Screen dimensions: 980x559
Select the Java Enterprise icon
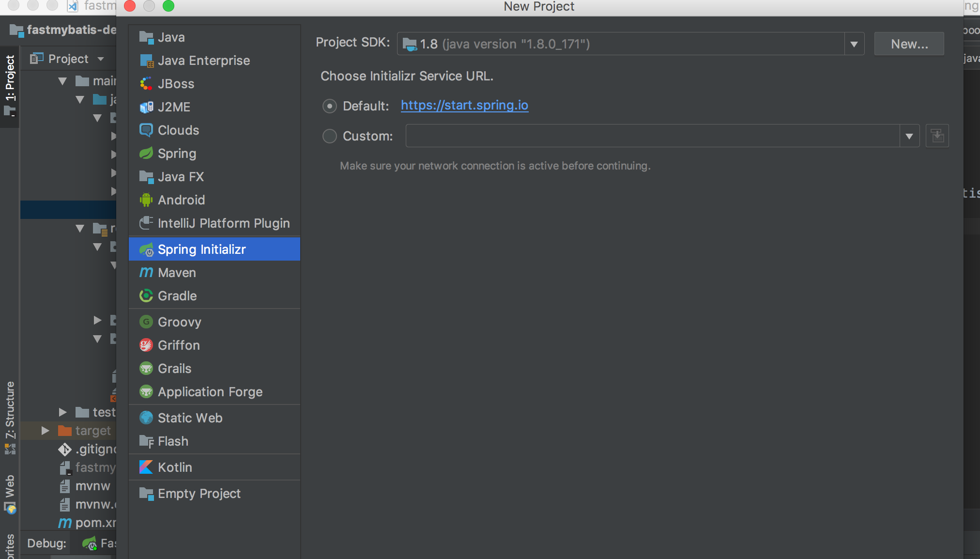point(146,61)
